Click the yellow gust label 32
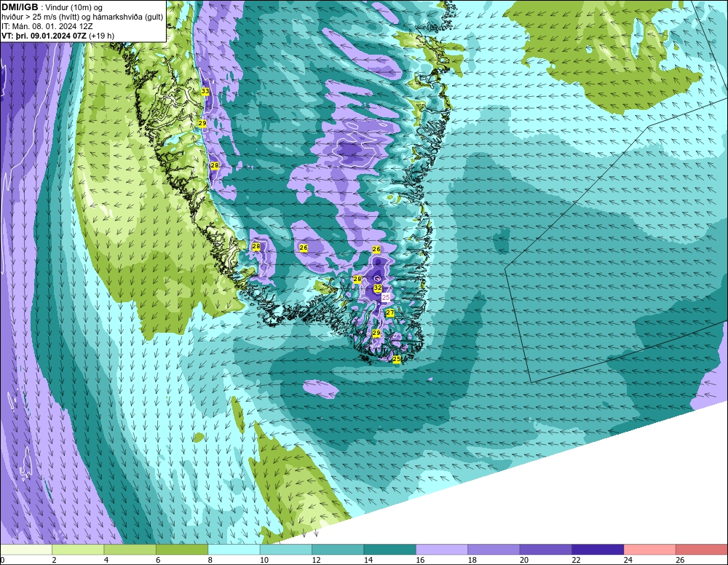This screenshot has width=728, height=565. click(x=378, y=288)
